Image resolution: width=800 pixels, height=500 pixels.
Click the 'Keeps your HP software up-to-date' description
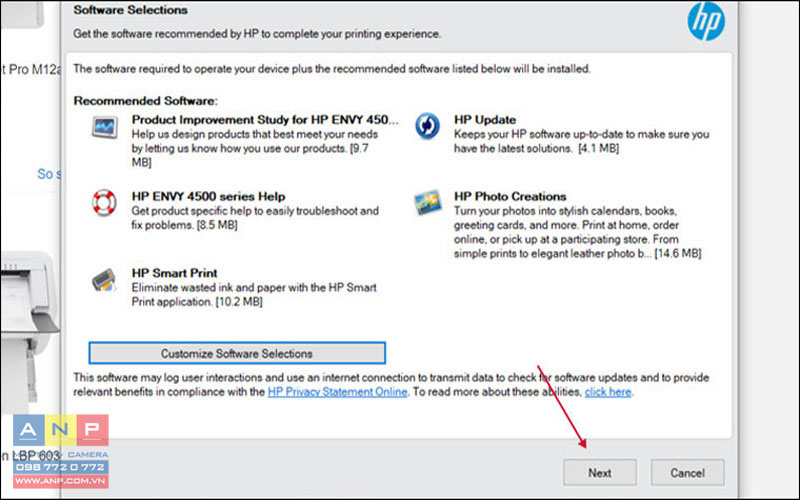(582, 141)
